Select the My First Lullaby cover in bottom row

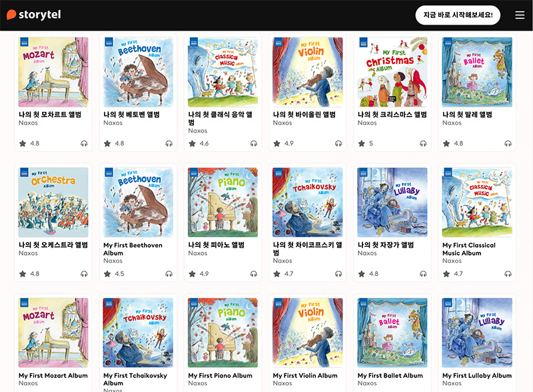(477, 333)
